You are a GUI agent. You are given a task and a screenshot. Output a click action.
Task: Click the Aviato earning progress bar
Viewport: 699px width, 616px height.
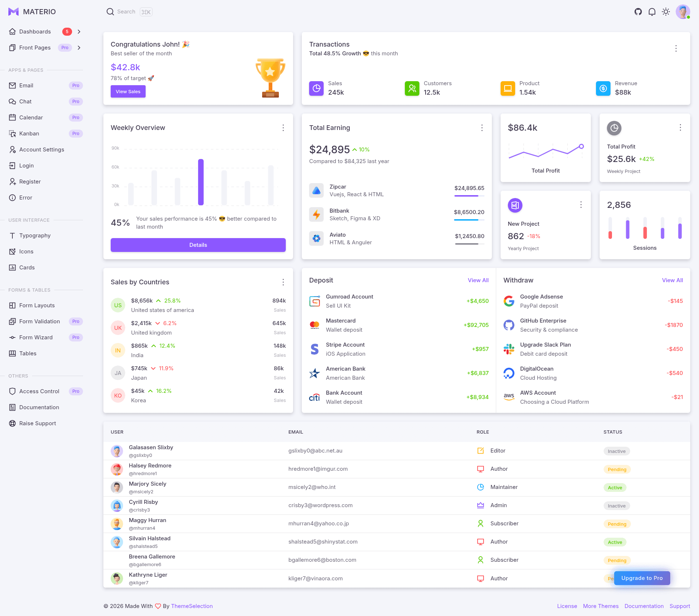[469, 244]
